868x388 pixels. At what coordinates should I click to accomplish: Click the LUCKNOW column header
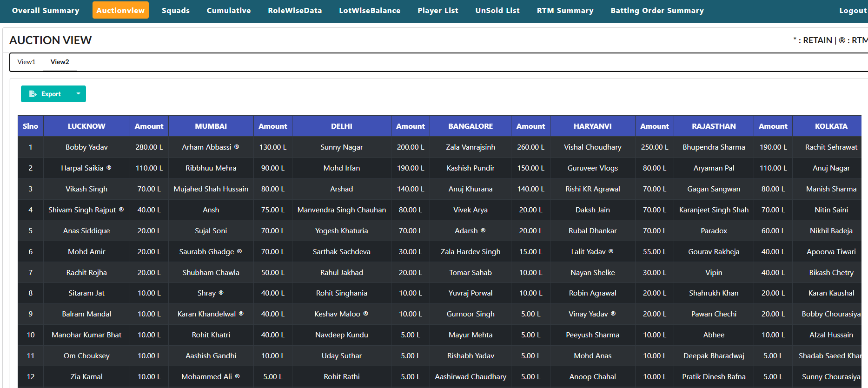pyautogui.click(x=86, y=126)
